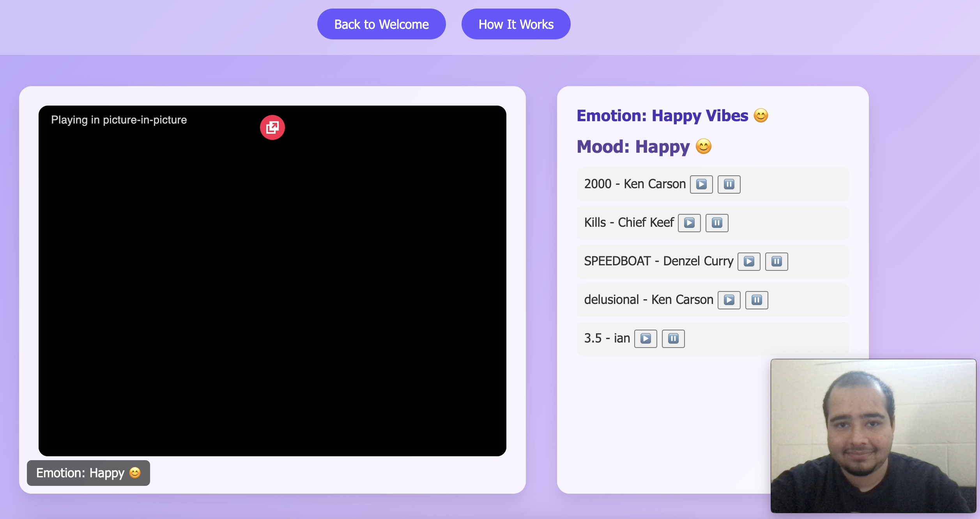The image size is (980, 519).
Task: Click the SPEEDBOAT - Denzel Curry song title
Action: click(x=658, y=261)
